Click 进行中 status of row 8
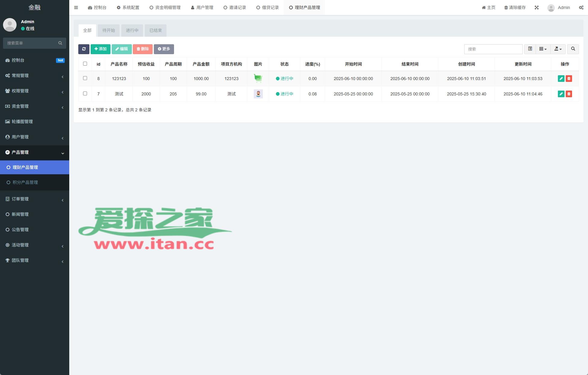 coord(284,79)
